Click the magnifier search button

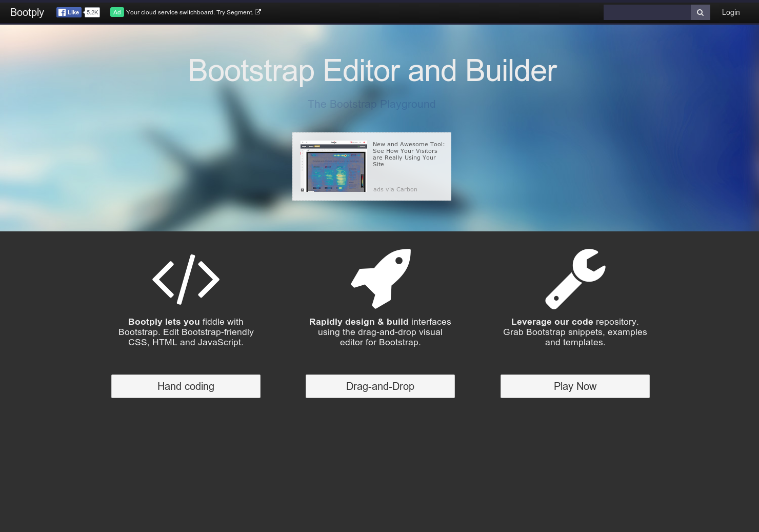click(x=701, y=12)
